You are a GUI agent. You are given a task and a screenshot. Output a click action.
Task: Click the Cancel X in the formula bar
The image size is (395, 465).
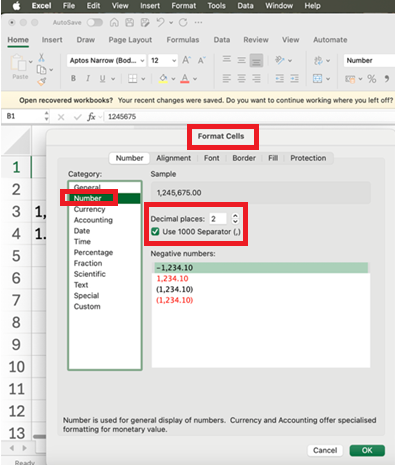pos(61,117)
